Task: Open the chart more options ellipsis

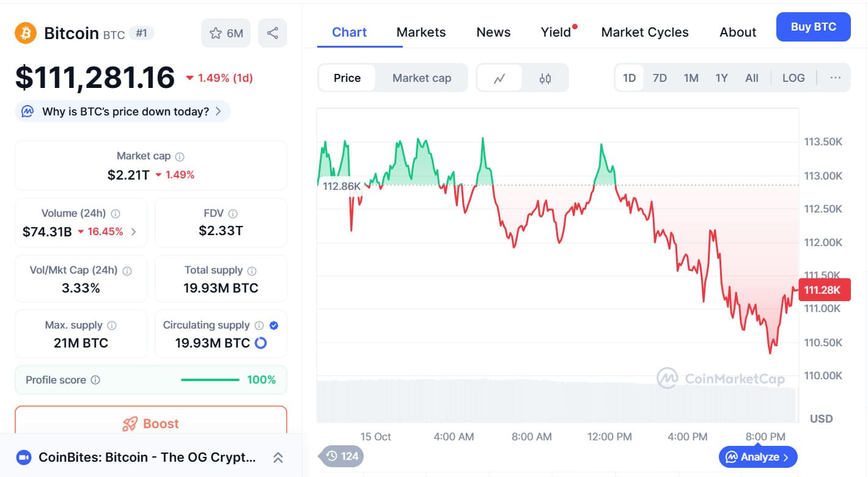Action: tap(836, 78)
